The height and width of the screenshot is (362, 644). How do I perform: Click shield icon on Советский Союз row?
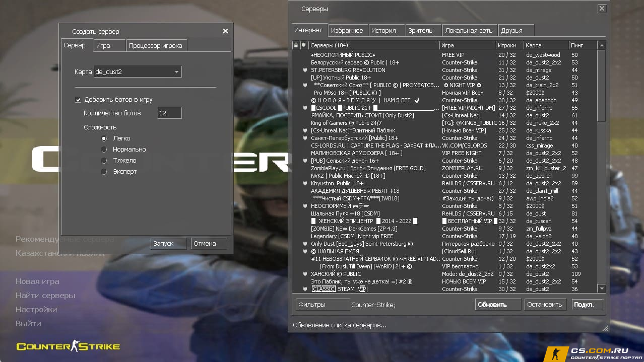(305, 85)
